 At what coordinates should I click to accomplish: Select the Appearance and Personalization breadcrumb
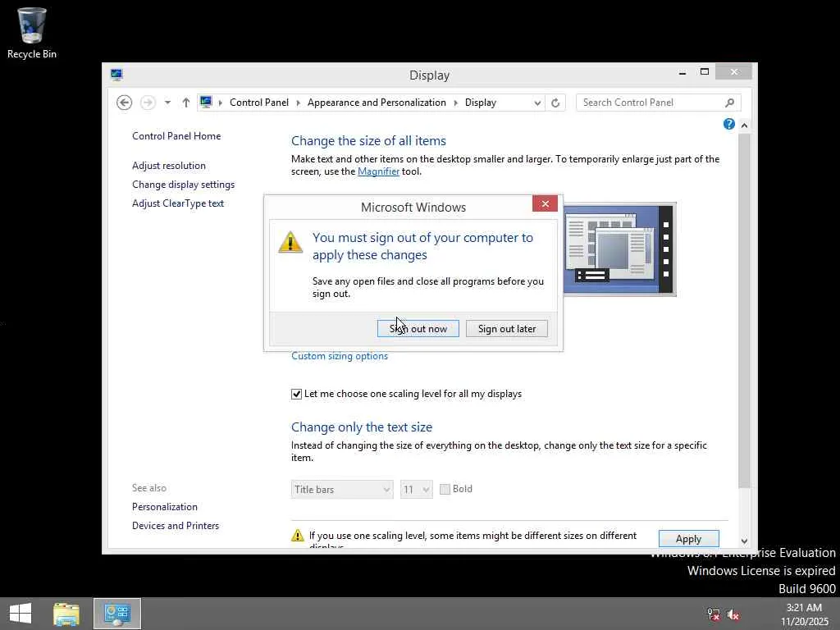click(x=377, y=103)
